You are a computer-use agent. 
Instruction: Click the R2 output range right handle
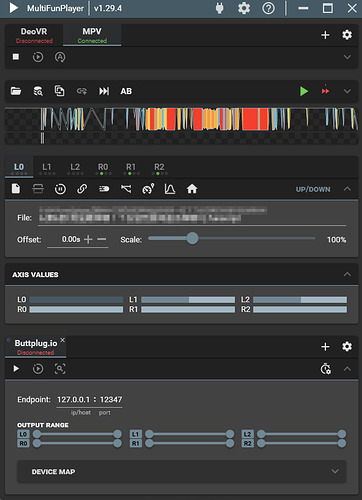[x=342, y=443]
